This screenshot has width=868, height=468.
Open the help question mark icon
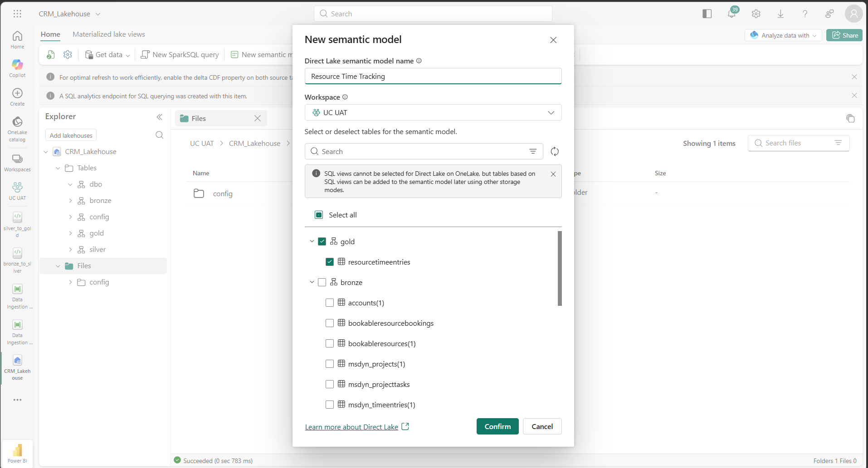coord(805,14)
